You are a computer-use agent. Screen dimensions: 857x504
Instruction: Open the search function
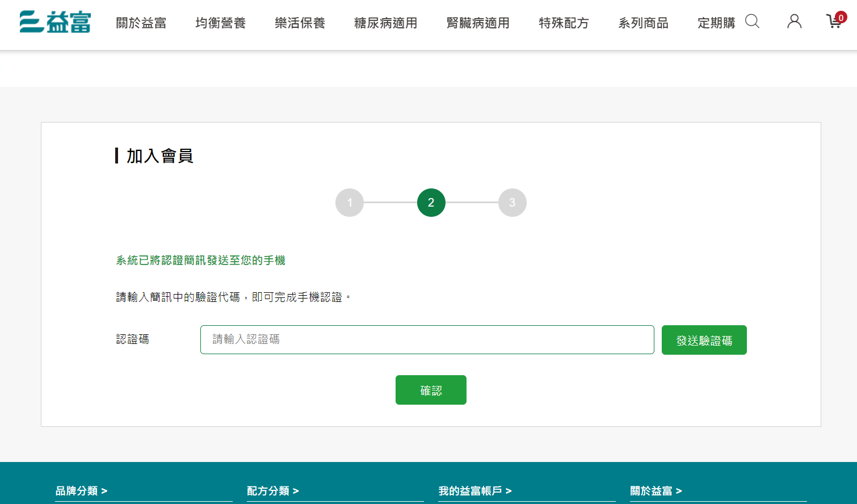coord(752,22)
